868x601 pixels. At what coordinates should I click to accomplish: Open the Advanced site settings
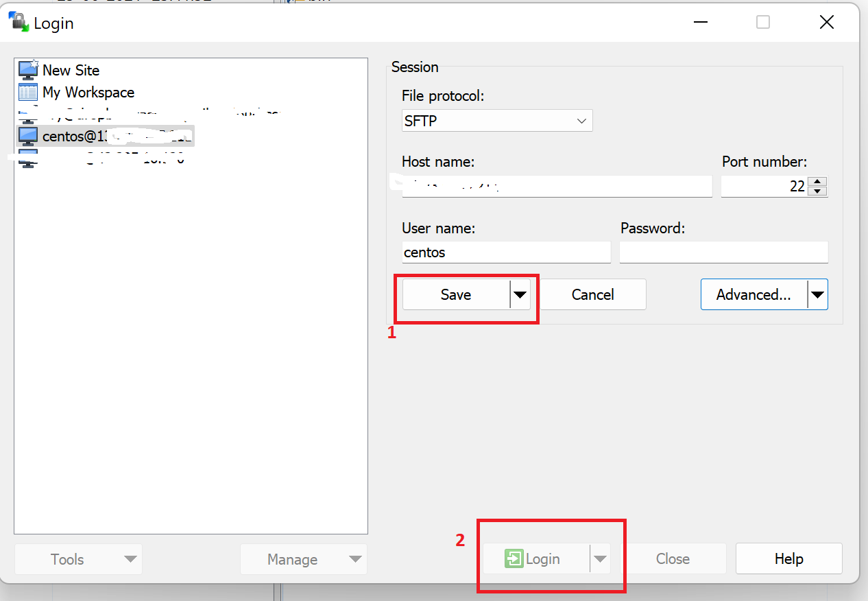coord(752,294)
